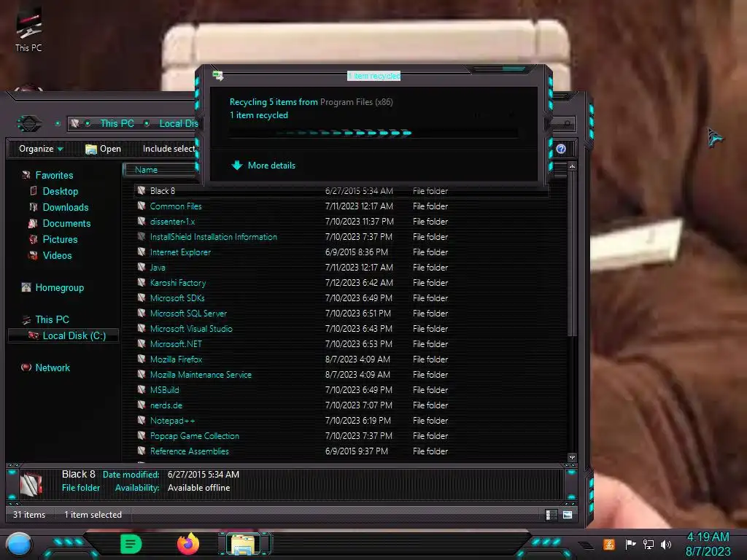
Task: Click the Local Disk breadcrumb segment
Action: [x=178, y=124]
